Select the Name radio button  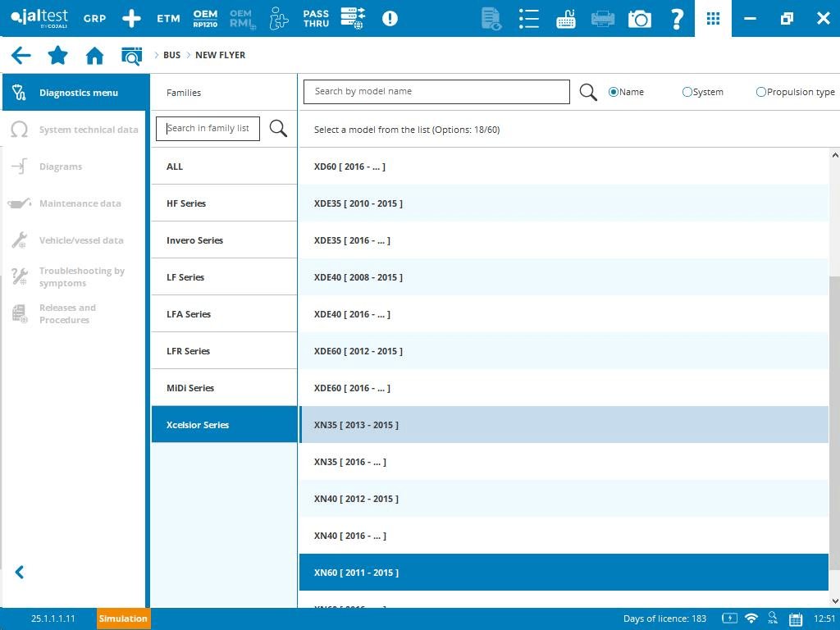tap(614, 92)
